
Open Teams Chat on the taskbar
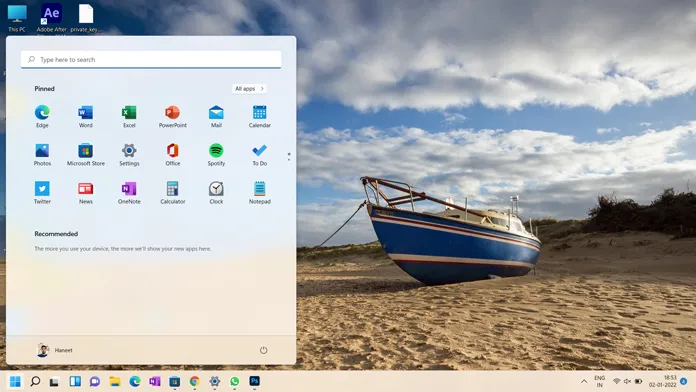(x=95, y=381)
